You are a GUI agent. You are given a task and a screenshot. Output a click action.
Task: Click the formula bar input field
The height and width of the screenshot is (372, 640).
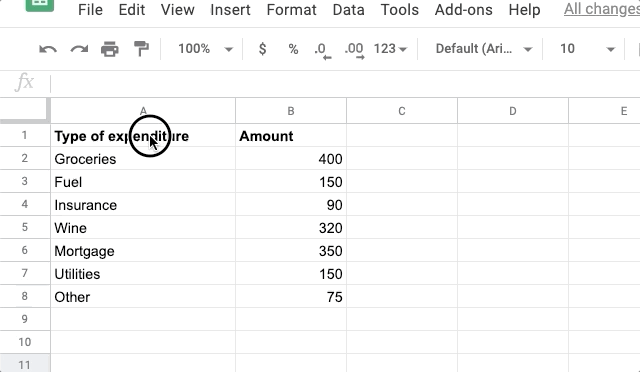345,83
